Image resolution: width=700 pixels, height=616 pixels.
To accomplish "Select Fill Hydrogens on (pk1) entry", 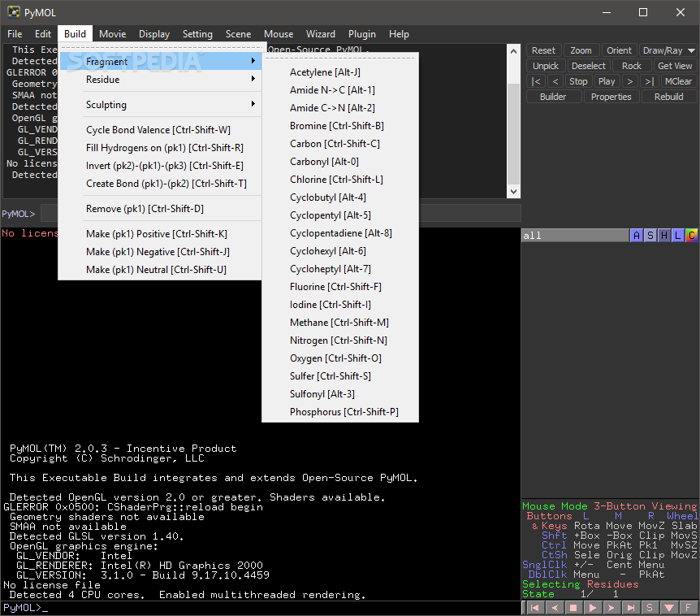I will (x=161, y=147).
